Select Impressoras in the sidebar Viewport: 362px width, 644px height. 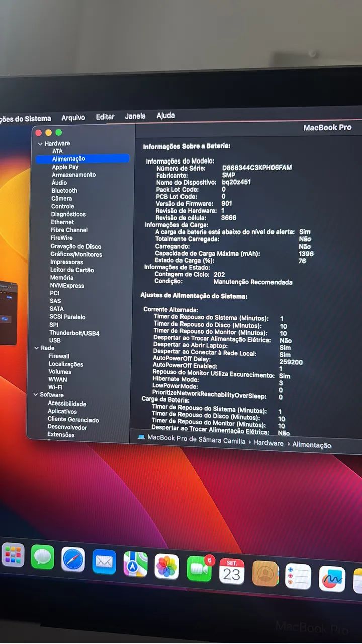67,262
